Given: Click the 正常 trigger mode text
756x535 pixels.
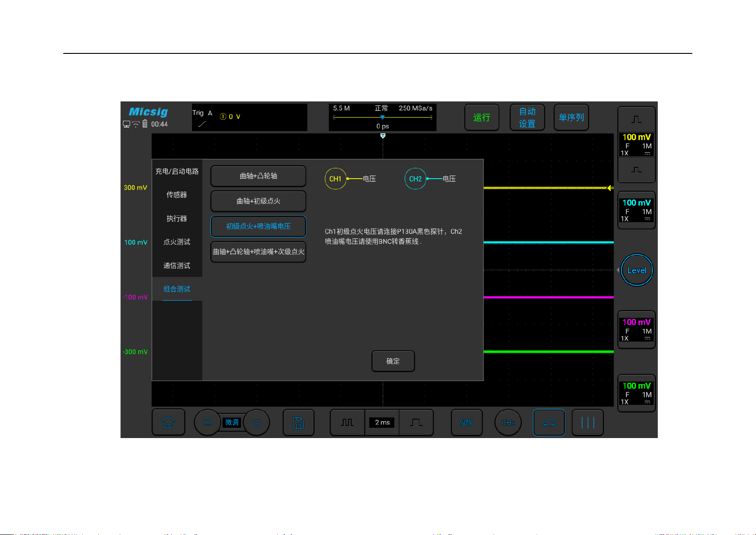Looking at the screenshot, I should 381,108.
